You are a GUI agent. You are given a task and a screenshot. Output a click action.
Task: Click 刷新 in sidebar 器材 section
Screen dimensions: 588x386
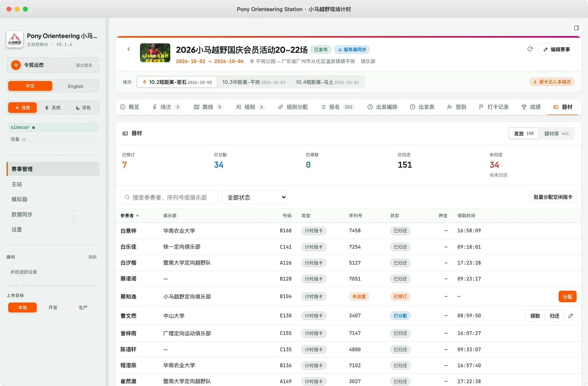tap(92, 257)
